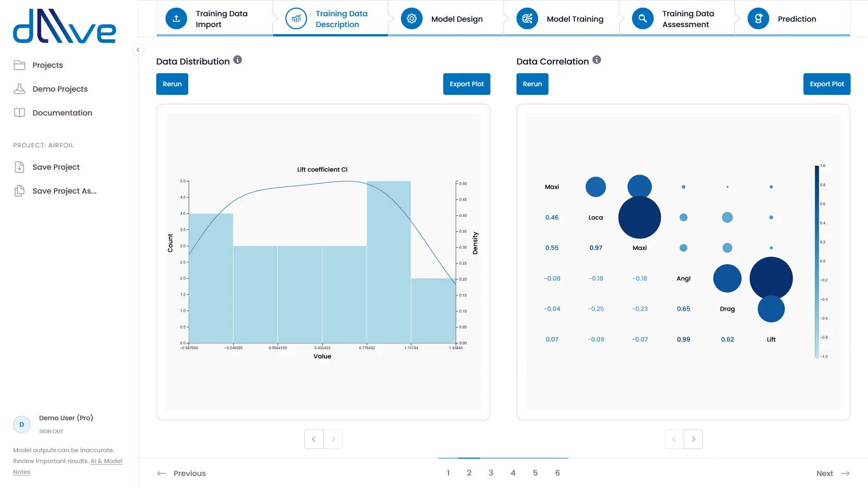
Task: Go to next correlation plot
Action: 693,439
